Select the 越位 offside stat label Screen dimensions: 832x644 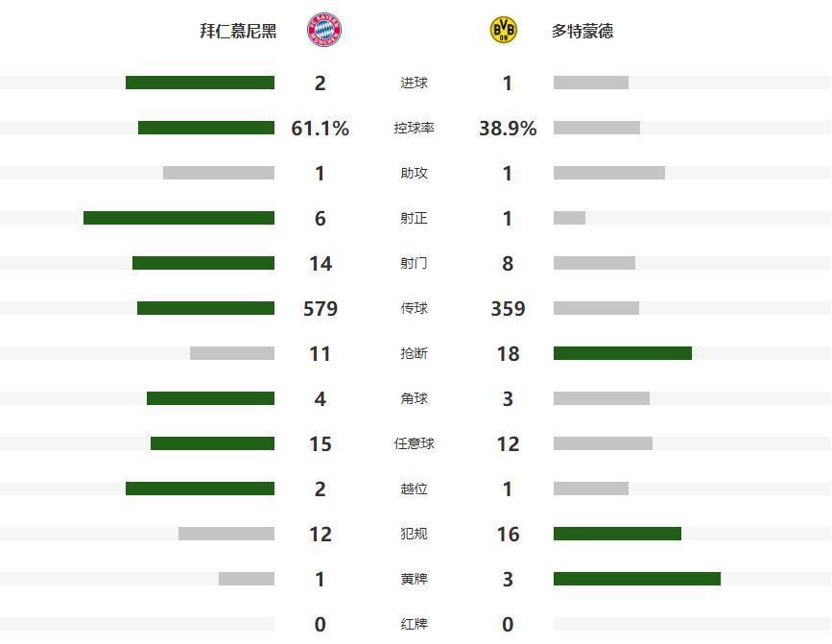[414, 489]
